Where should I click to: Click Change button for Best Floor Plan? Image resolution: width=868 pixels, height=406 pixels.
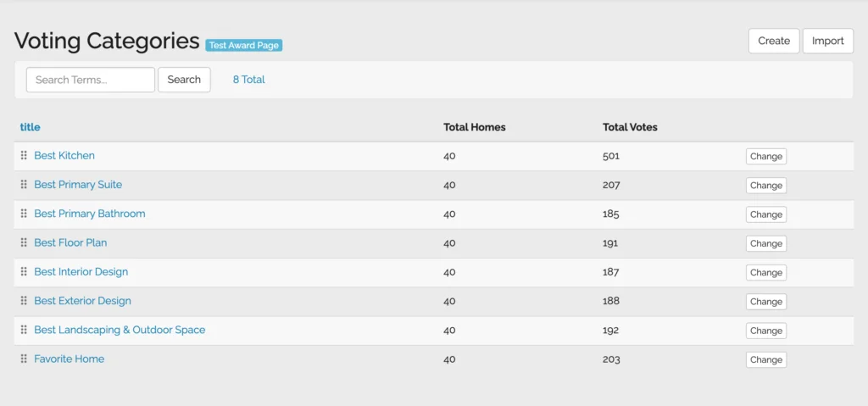point(766,244)
